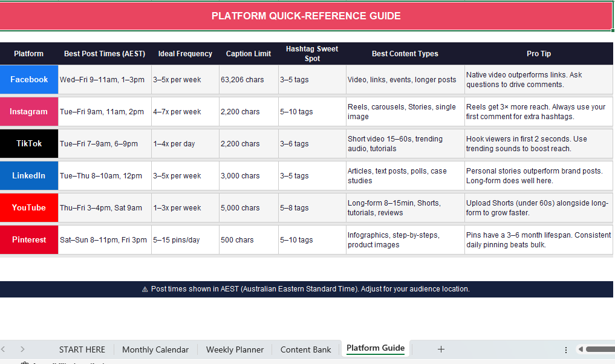Select cell '1–3x per week'

[185, 208]
